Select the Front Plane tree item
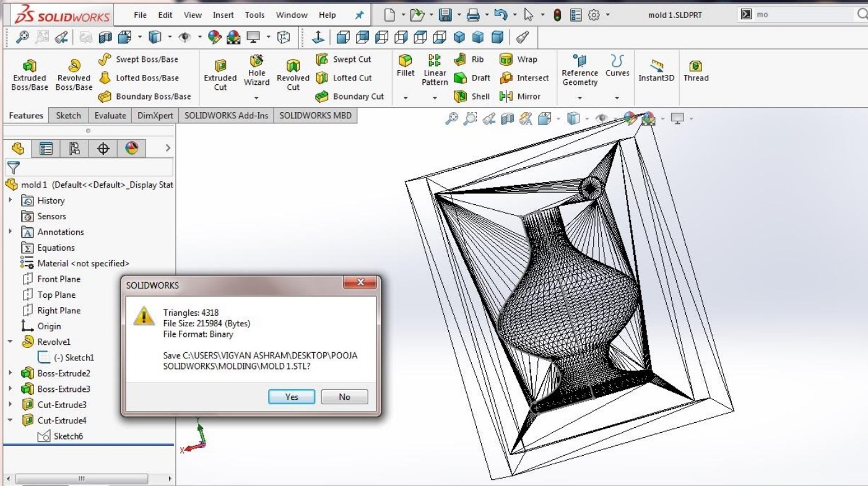The height and width of the screenshot is (486, 868). point(51,279)
